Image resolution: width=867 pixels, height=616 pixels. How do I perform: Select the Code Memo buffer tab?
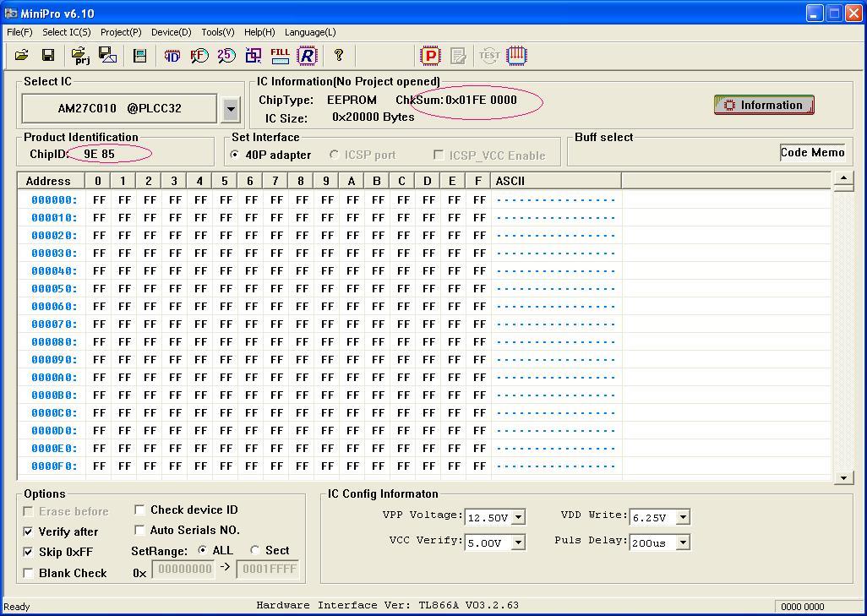click(x=812, y=153)
